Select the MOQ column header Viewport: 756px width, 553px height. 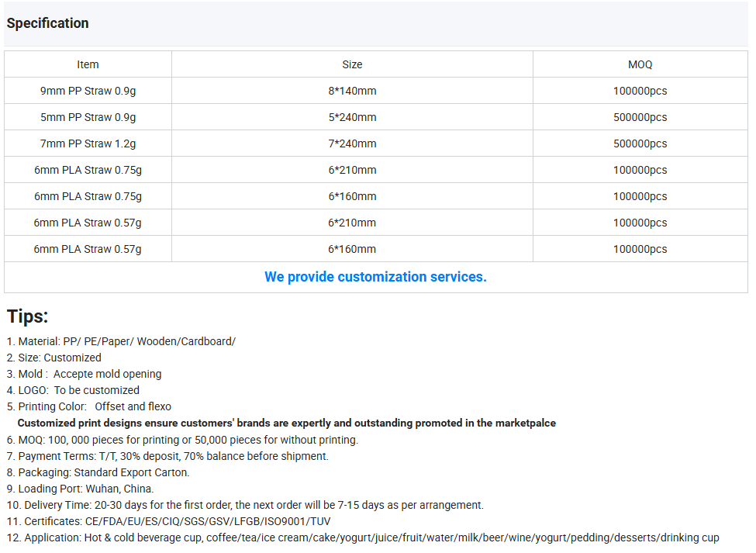pos(640,64)
